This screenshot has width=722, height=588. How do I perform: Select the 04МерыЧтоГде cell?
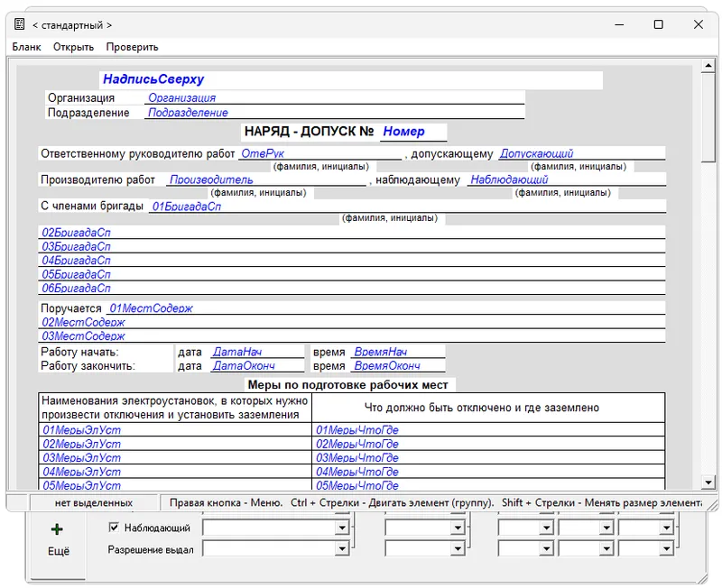[x=488, y=472]
